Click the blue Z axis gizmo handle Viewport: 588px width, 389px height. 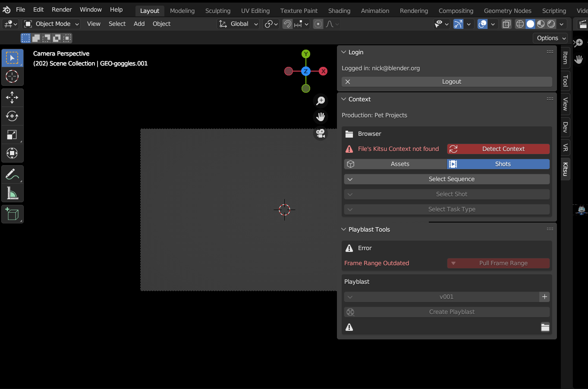coord(306,71)
